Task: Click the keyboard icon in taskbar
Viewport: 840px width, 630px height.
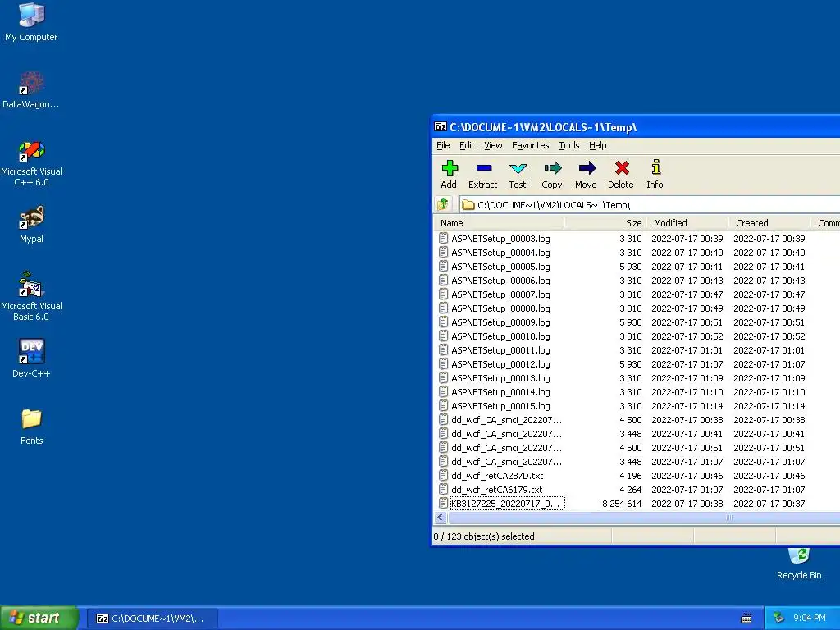Action: pyautogui.click(x=746, y=619)
